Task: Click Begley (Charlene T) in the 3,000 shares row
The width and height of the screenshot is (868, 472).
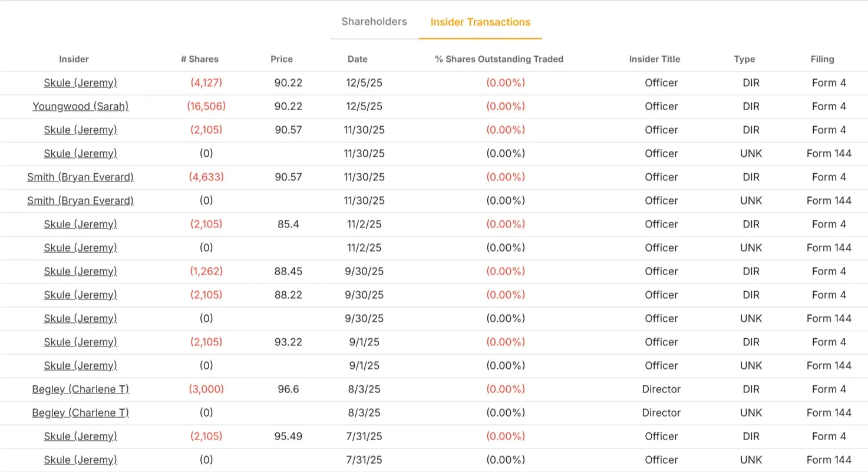Action: [x=80, y=390]
